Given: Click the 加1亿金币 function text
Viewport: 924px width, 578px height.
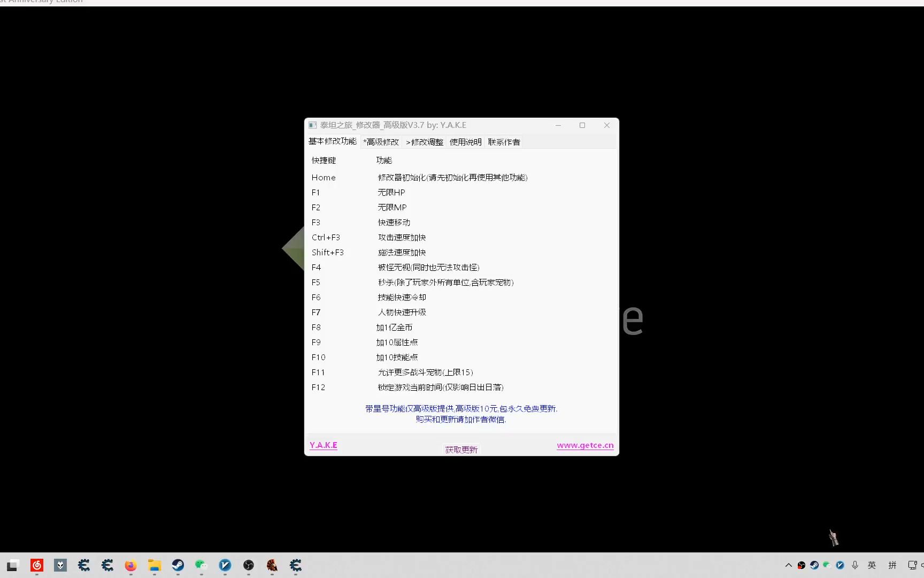Looking at the screenshot, I should 394,328.
